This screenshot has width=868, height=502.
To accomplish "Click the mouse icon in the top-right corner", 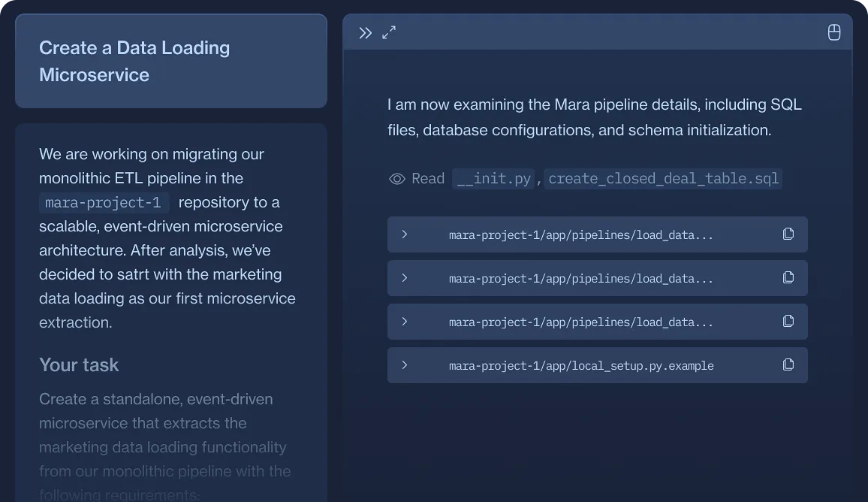I will point(833,32).
